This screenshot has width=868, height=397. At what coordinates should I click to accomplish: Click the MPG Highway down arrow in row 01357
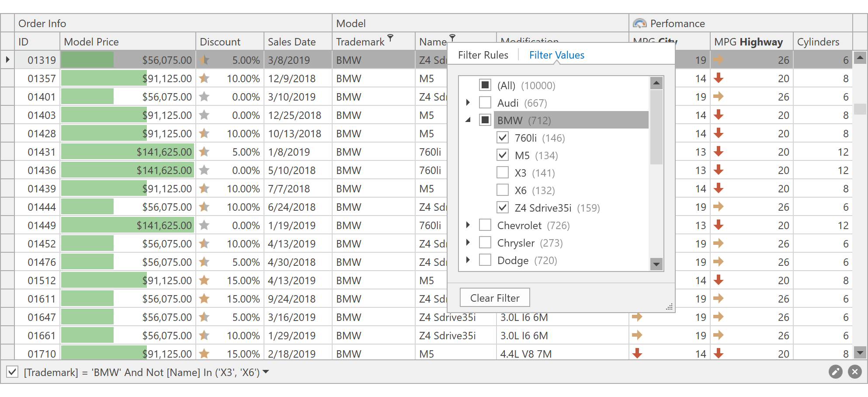719,78
